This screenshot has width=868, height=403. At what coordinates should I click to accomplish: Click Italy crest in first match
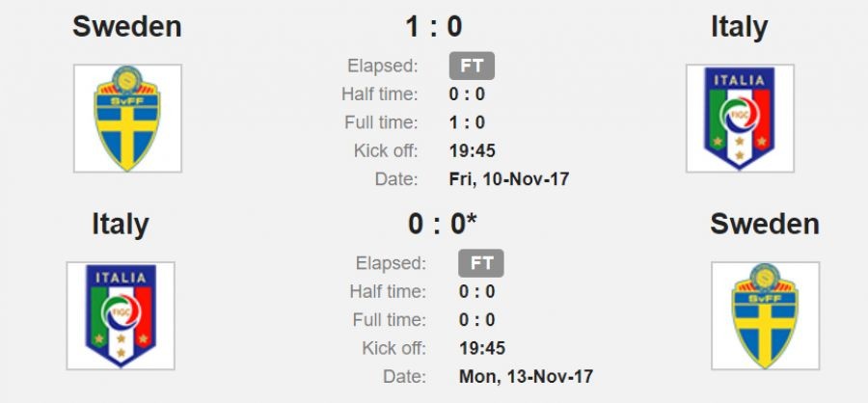[740, 119]
